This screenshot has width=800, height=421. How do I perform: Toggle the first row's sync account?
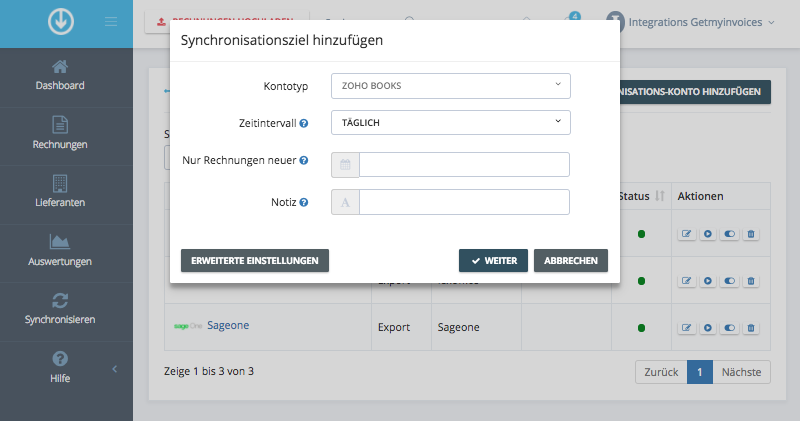(x=729, y=234)
